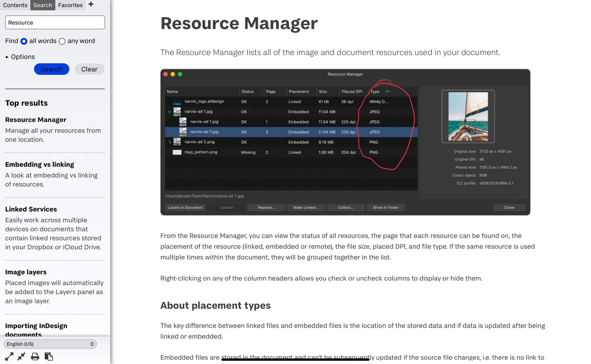This screenshot has width=591, height=364.
Task: Clear the search results
Action: [89, 69]
